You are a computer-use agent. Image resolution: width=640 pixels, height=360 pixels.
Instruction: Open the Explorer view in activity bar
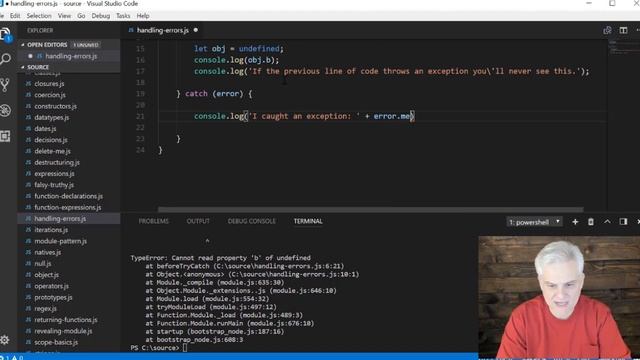coord(5,35)
